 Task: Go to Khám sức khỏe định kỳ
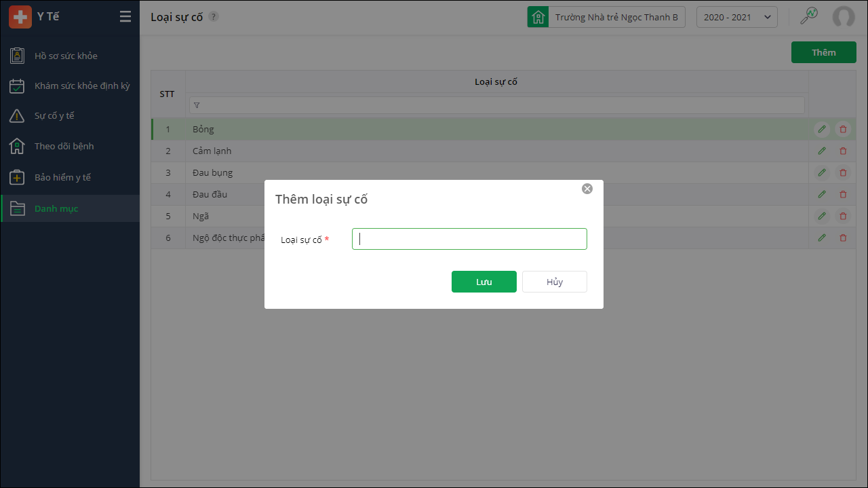coord(81,86)
